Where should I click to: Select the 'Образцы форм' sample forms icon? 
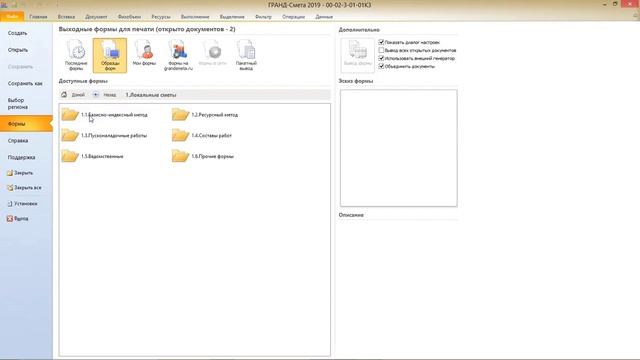coord(110,55)
